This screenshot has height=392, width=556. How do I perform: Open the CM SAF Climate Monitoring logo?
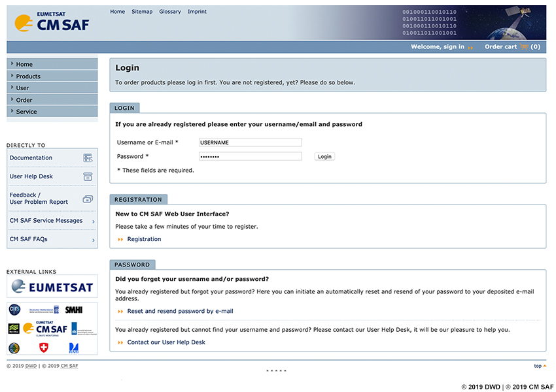45,329
